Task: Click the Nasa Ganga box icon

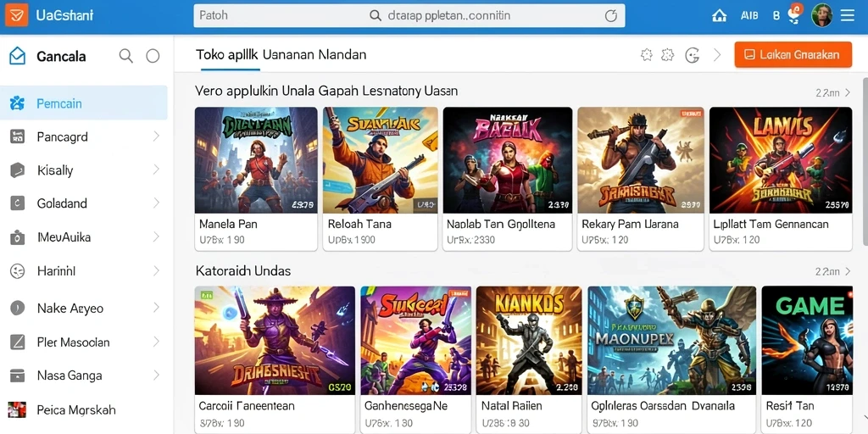Action: tap(17, 376)
